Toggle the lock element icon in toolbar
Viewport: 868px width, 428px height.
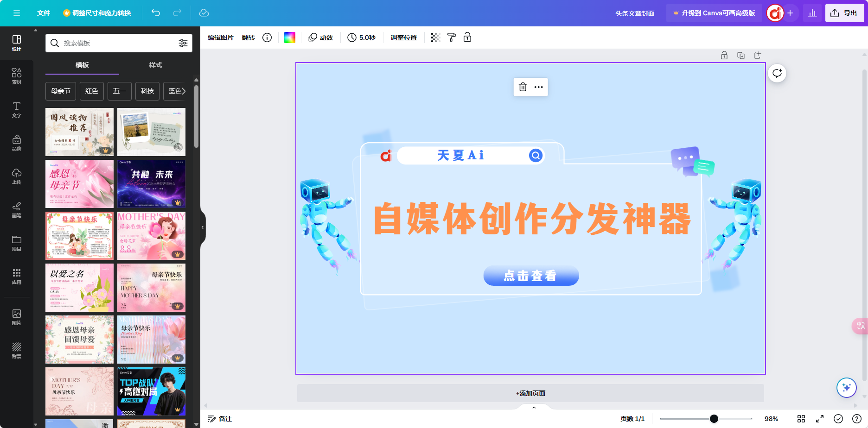point(467,38)
